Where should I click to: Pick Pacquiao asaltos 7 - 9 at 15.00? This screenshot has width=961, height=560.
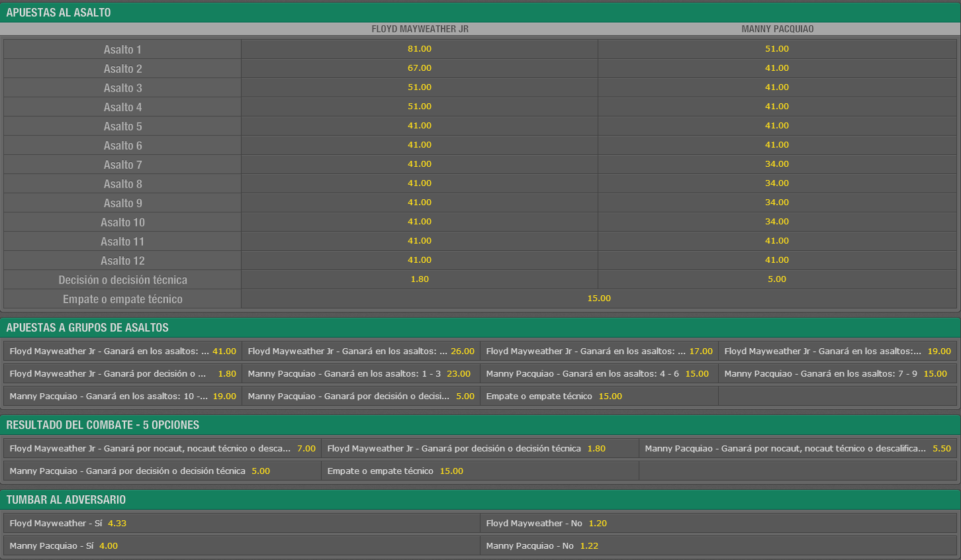[x=837, y=374]
